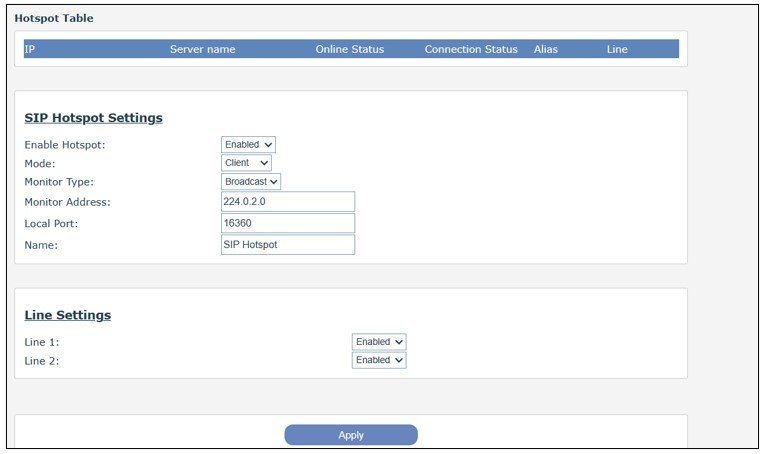The image size is (763, 454).
Task: Open the Enable Hotspot dropdown
Action: coord(248,145)
